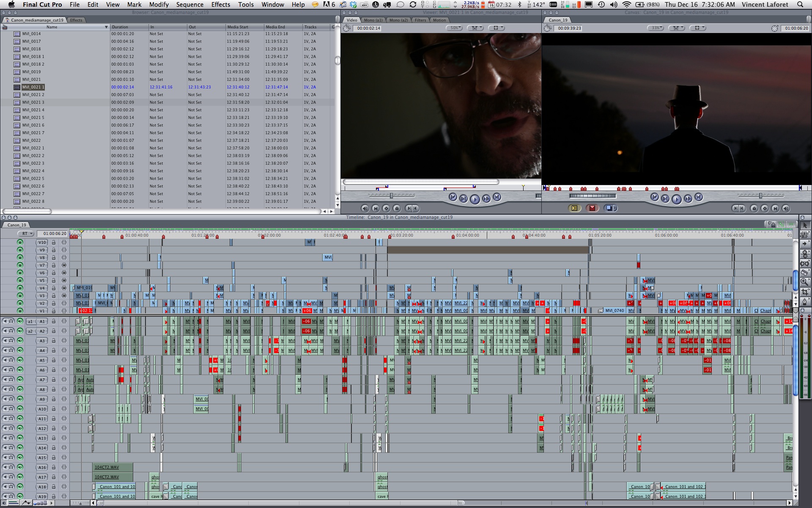Pick the Pen keyframe tool
This screenshot has height=508, width=812.
805,301
